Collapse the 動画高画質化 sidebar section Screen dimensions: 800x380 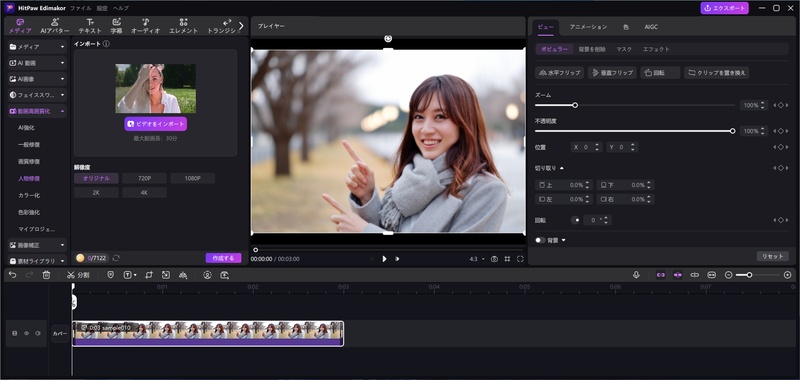coord(37,111)
